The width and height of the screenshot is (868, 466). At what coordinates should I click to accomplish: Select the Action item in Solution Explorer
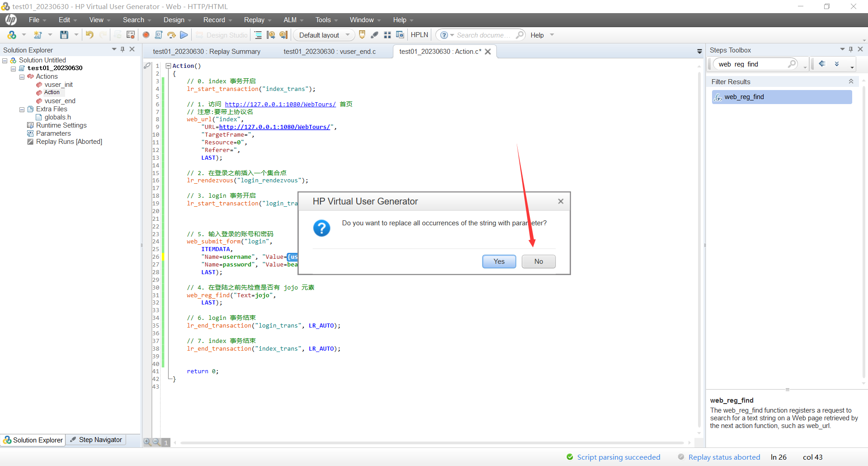coord(52,92)
